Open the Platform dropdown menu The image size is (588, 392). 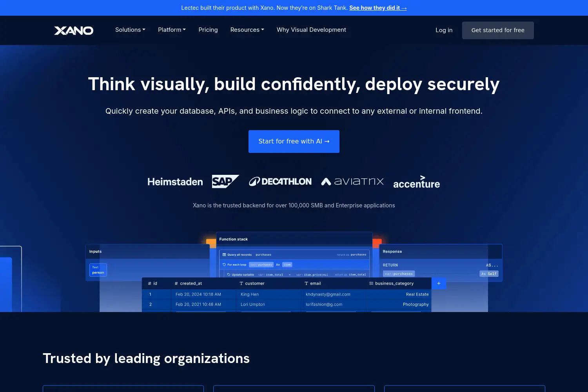(172, 30)
